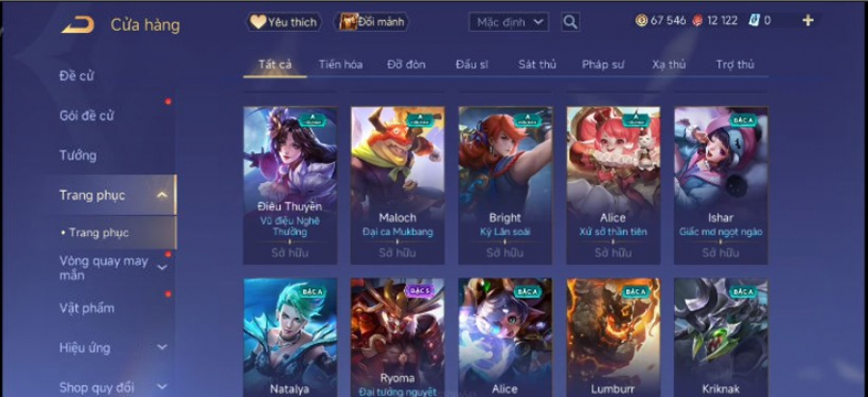Tap the blue voucher ticket icon
Image resolution: width=868 pixels, height=397 pixels.
coord(753,21)
